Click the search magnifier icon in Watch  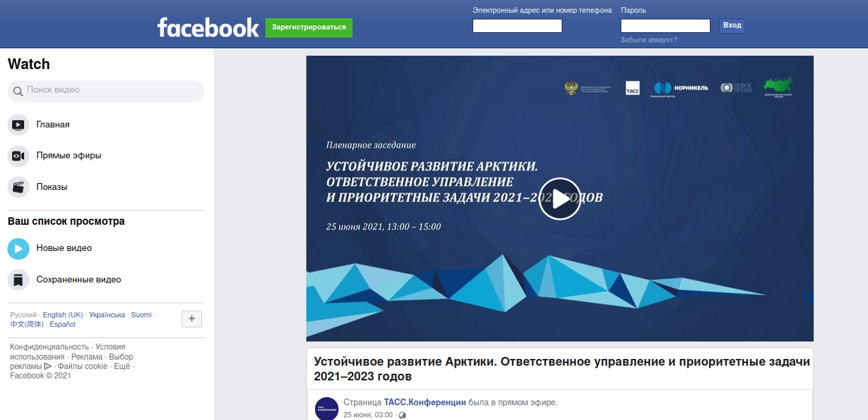point(18,90)
